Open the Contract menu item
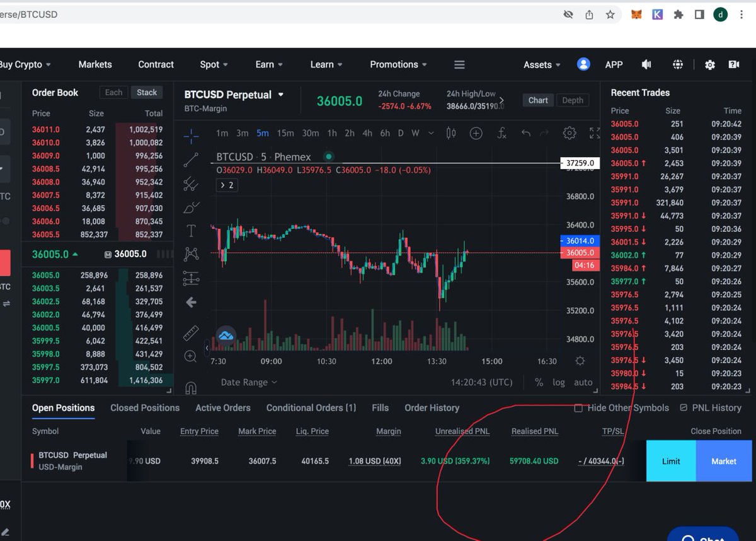 (156, 64)
